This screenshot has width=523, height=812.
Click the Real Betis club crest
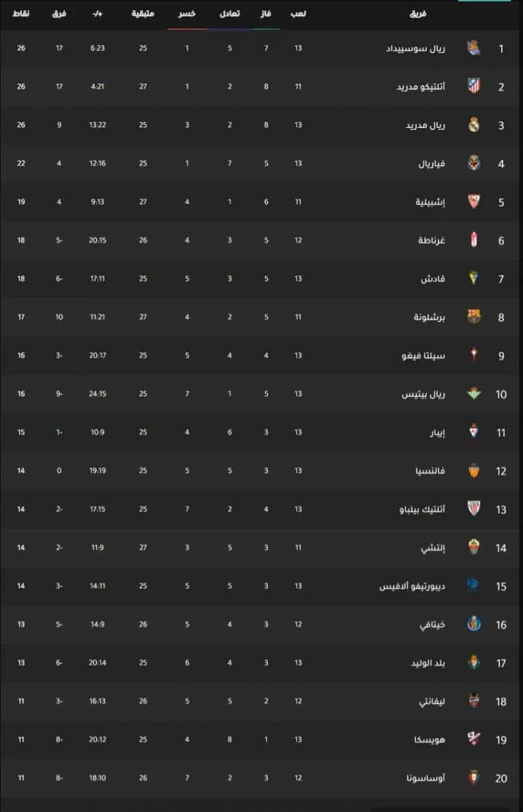pyautogui.click(x=474, y=393)
